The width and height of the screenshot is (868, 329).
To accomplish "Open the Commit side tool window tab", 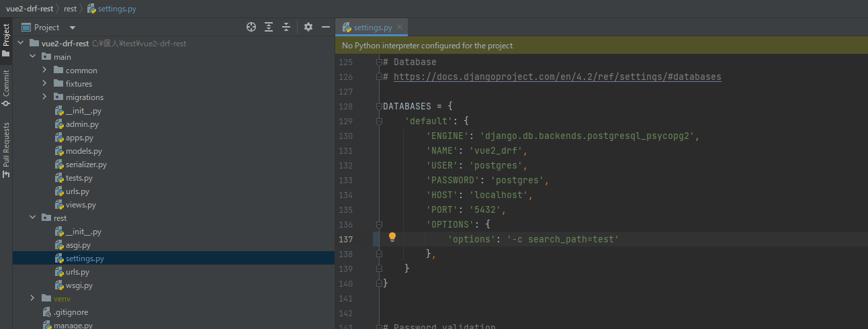I will tap(6, 87).
